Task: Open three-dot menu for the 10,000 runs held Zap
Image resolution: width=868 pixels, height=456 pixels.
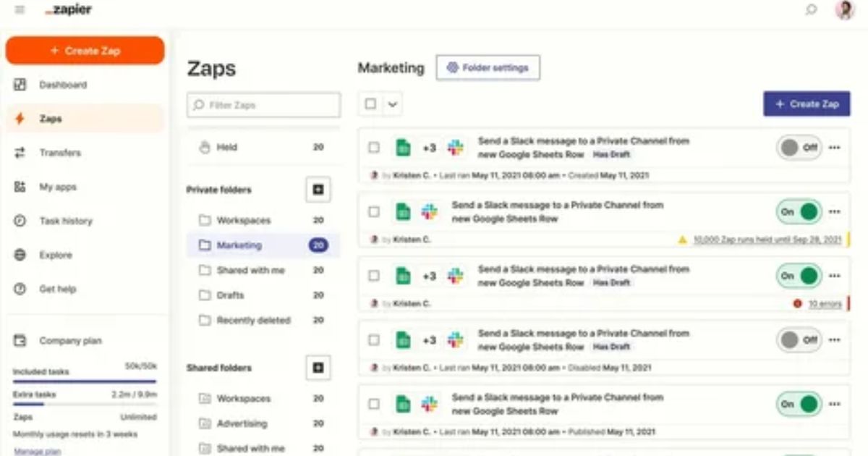Action: tap(834, 211)
